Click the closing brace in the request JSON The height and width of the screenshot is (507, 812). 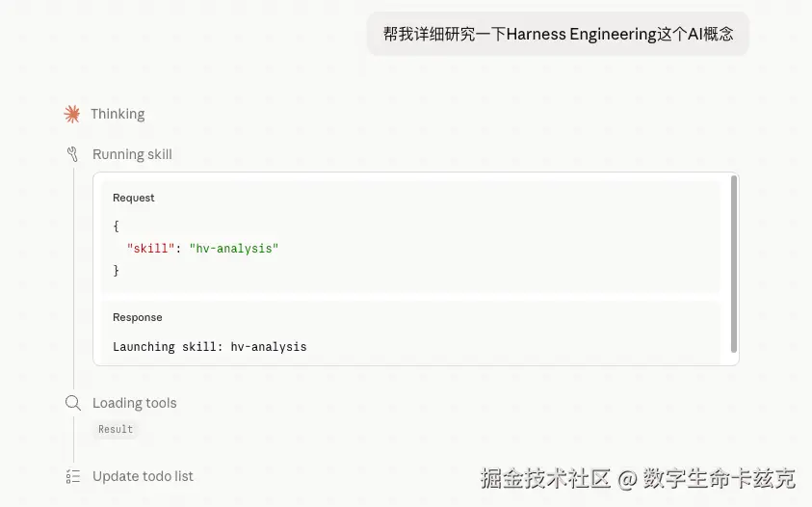(x=117, y=271)
